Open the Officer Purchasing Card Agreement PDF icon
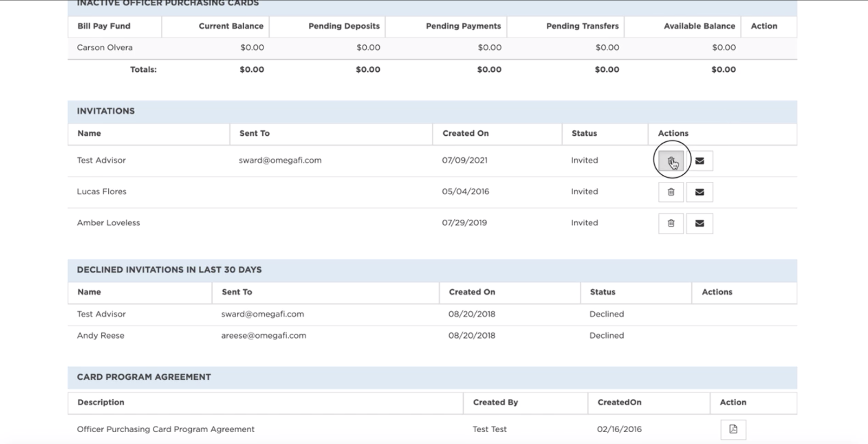 733,429
